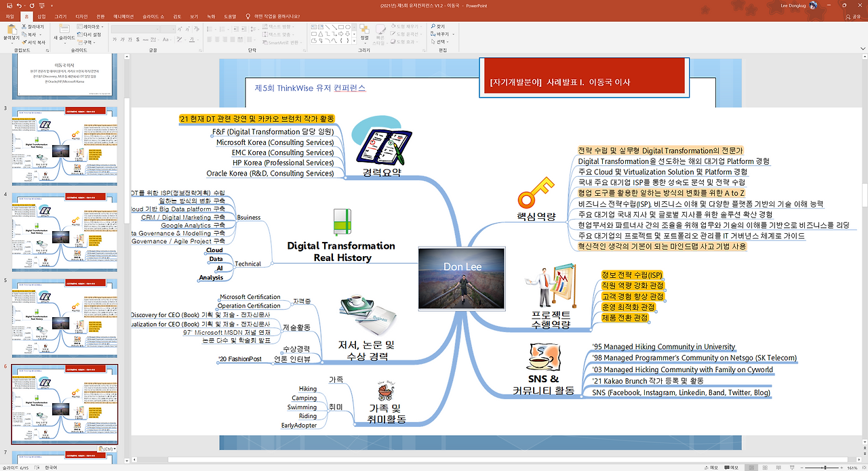The width and height of the screenshot is (868, 471).
Task: Switch to Slide Sorter view icon
Action: [765, 468]
